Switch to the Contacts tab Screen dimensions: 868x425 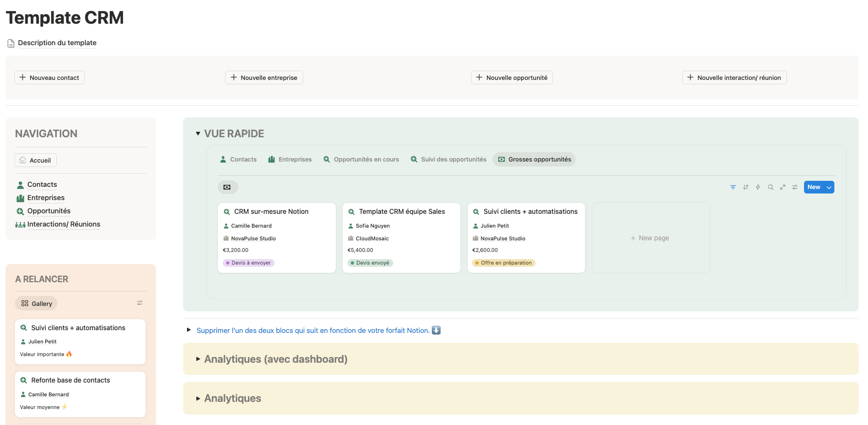pos(238,160)
